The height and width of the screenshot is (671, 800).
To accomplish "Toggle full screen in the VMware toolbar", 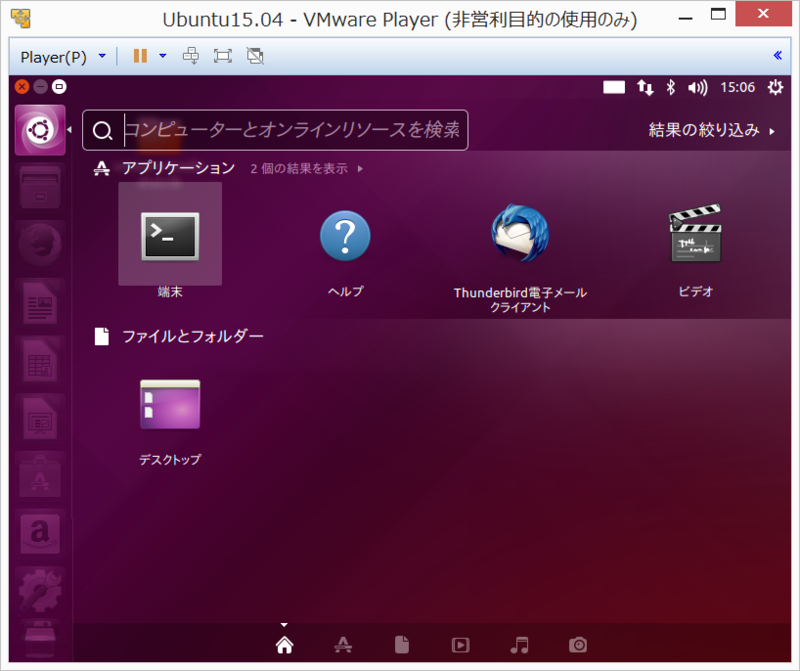I will (x=224, y=56).
